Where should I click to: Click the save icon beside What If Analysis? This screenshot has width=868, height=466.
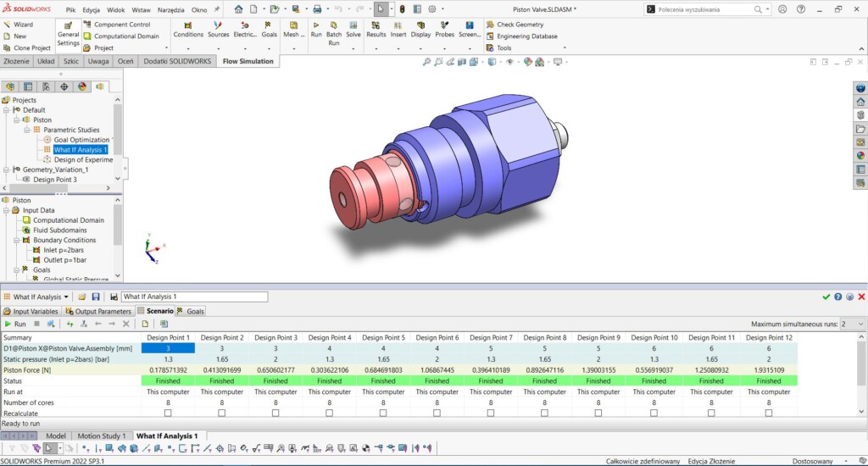96,297
